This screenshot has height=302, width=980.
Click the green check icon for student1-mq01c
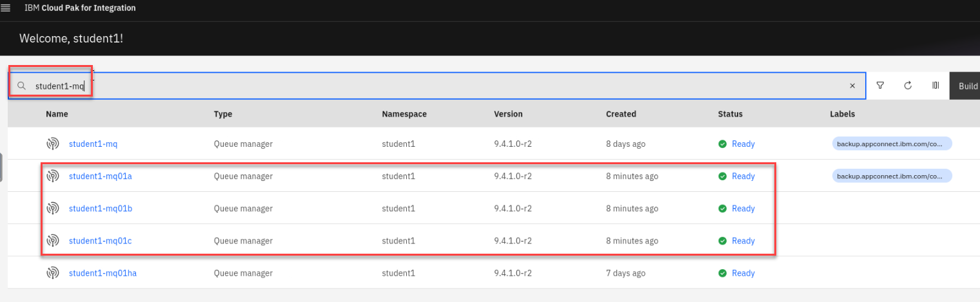(x=723, y=241)
